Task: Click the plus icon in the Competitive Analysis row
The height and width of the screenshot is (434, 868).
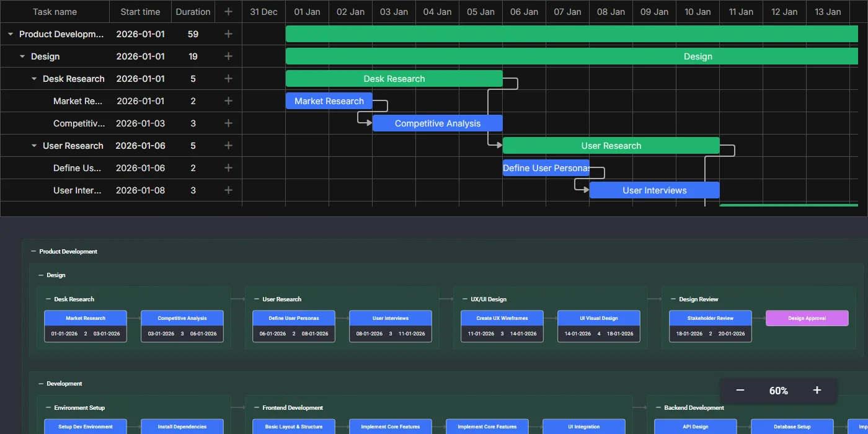Action: click(x=228, y=123)
